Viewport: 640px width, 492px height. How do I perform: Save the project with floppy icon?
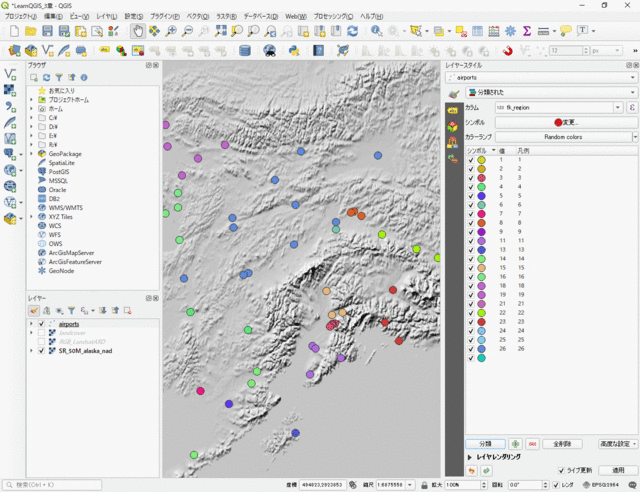point(47,31)
